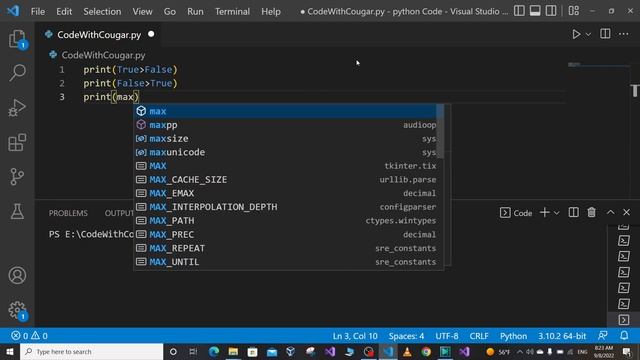The height and width of the screenshot is (360, 640).
Task: Toggle the bottom panel layout icon
Action: (x=535, y=11)
